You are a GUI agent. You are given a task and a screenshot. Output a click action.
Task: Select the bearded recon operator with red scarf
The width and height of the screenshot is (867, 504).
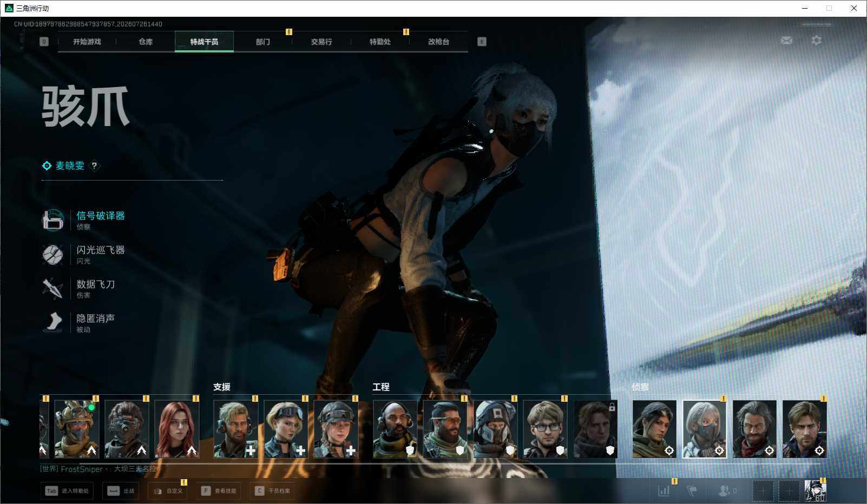[x=754, y=429]
